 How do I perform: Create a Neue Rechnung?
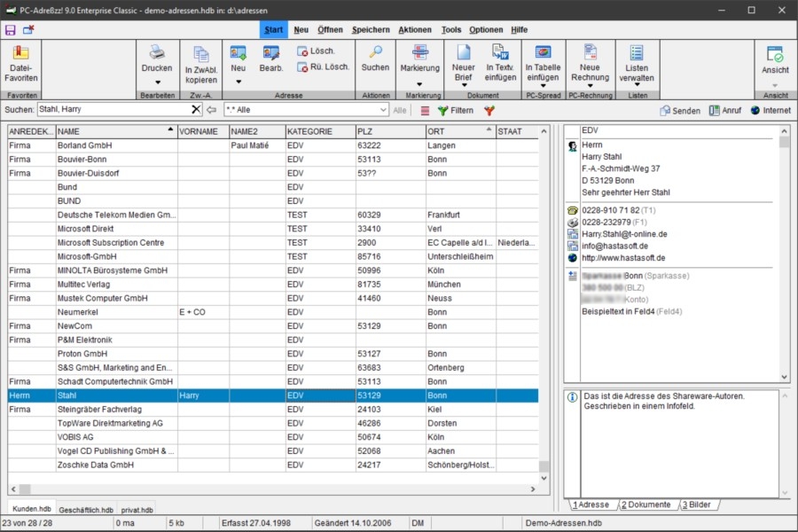pos(590,63)
